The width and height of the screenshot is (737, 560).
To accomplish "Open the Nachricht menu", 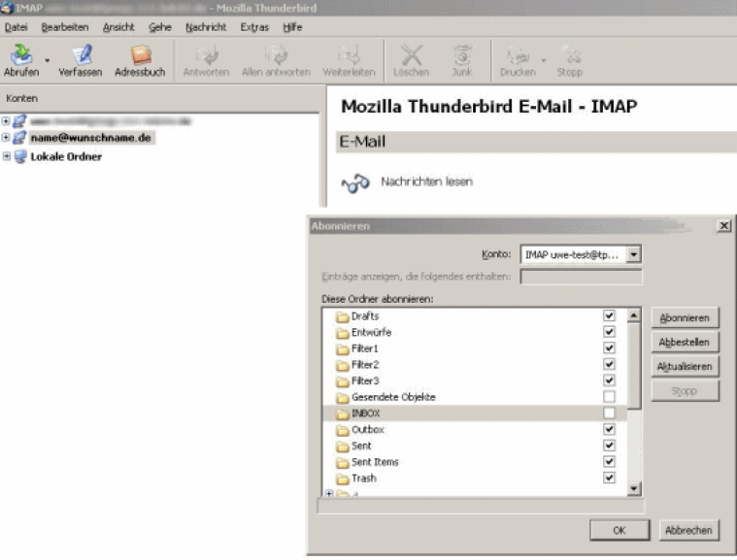I will pyautogui.click(x=206, y=27).
